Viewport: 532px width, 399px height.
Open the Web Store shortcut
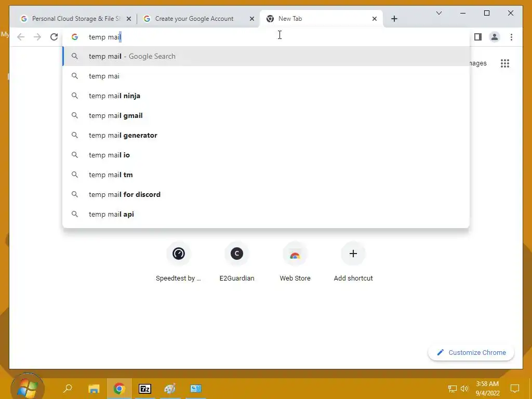(295, 262)
